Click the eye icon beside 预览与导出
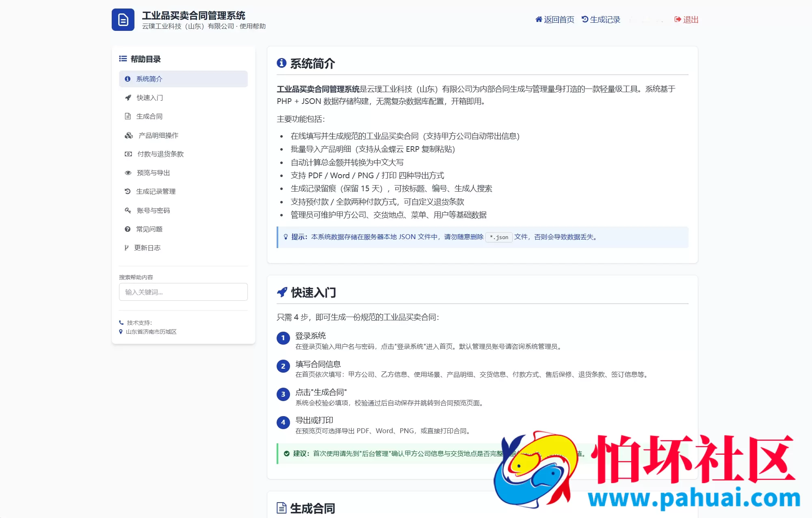The height and width of the screenshot is (518, 812). click(x=128, y=173)
